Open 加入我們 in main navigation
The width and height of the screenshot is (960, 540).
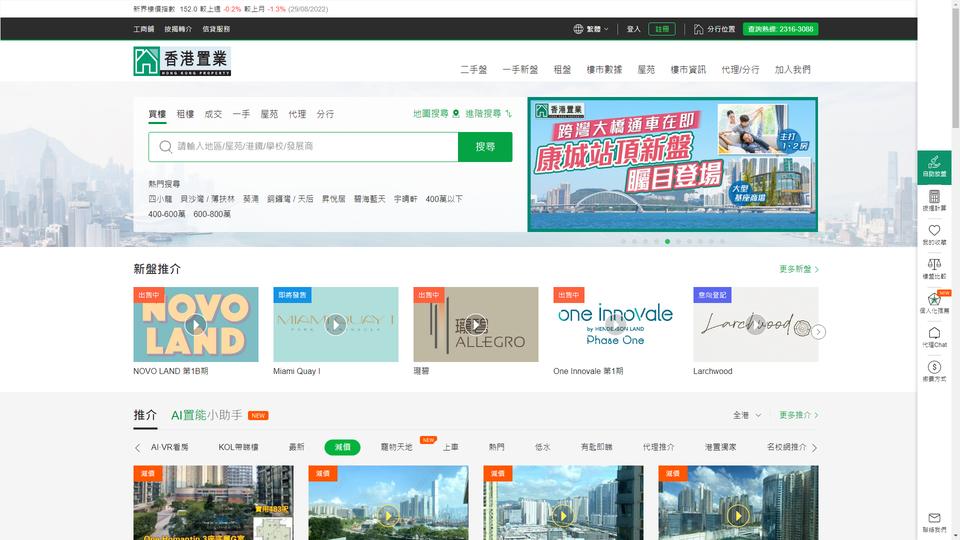792,70
